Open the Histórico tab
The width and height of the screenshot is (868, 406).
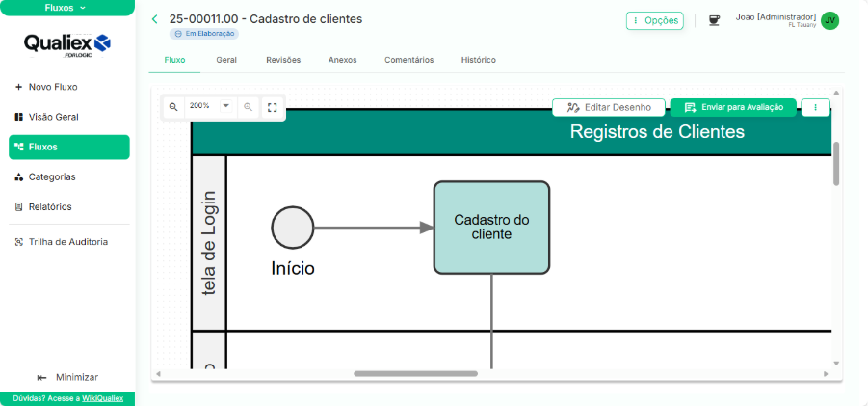pyautogui.click(x=478, y=60)
